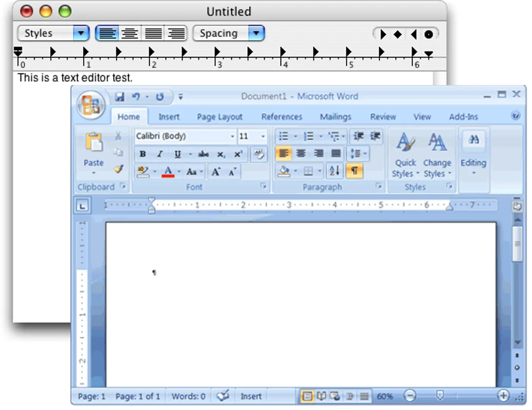Toggle Align Text Left in Word ribbon
This screenshot has height=410, width=532.
point(283,153)
